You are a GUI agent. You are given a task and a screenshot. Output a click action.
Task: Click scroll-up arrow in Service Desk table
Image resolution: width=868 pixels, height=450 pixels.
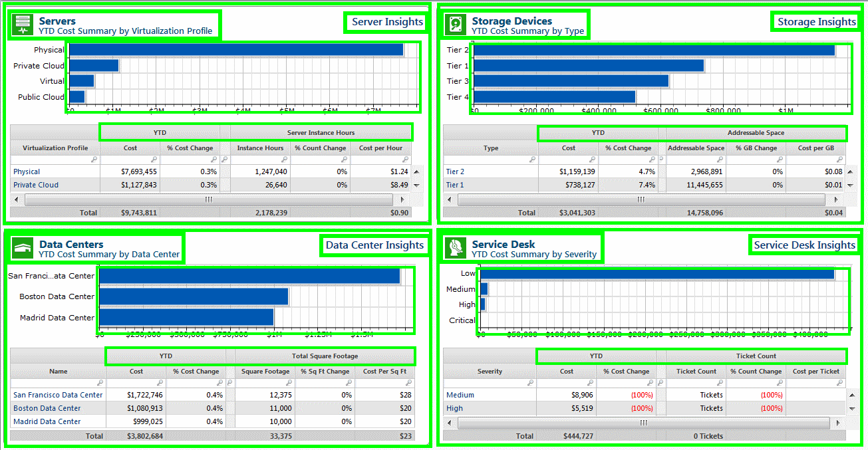852,395
